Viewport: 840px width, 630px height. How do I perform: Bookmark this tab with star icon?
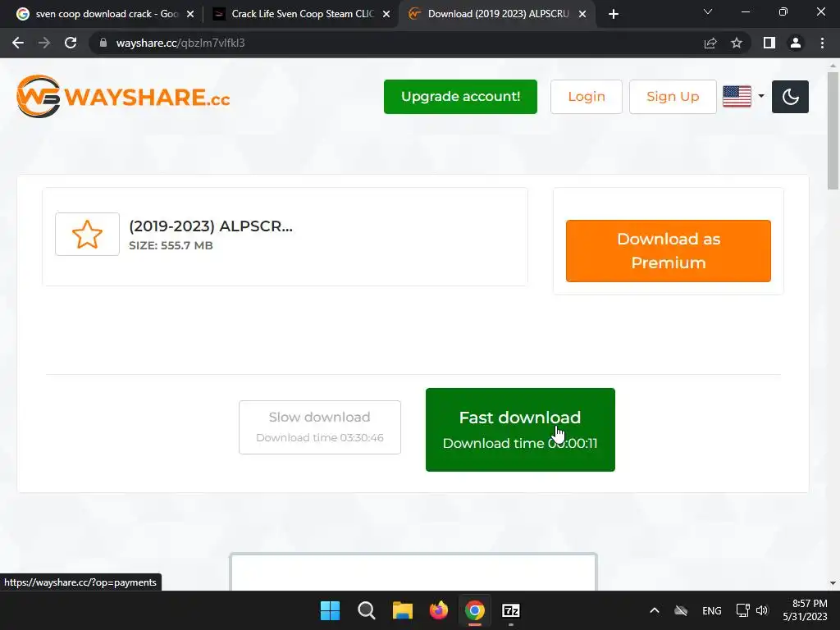click(737, 43)
